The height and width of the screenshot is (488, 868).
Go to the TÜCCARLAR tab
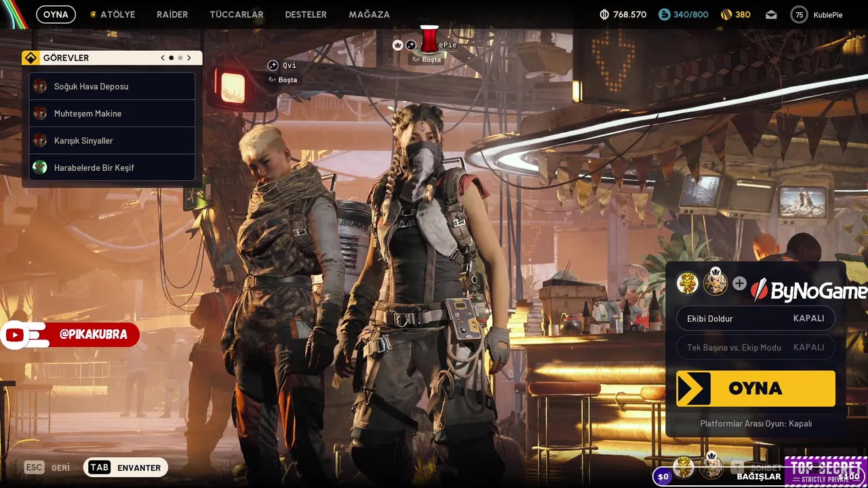coord(237,14)
